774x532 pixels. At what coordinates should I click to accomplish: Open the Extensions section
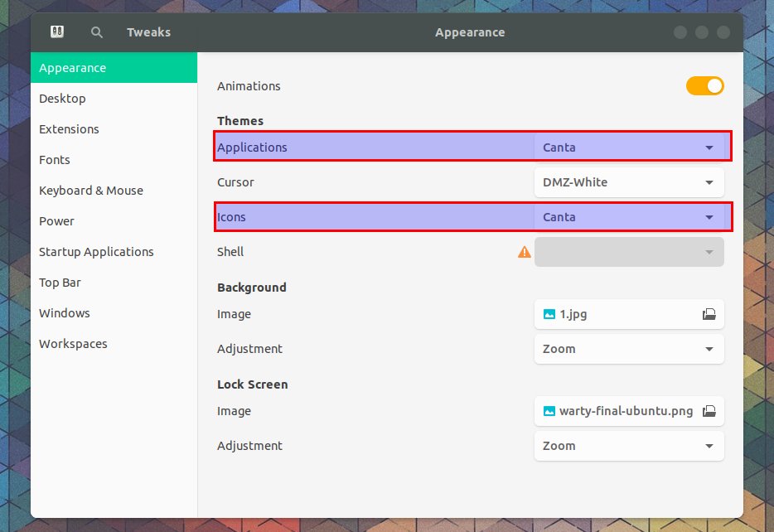pos(69,128)
